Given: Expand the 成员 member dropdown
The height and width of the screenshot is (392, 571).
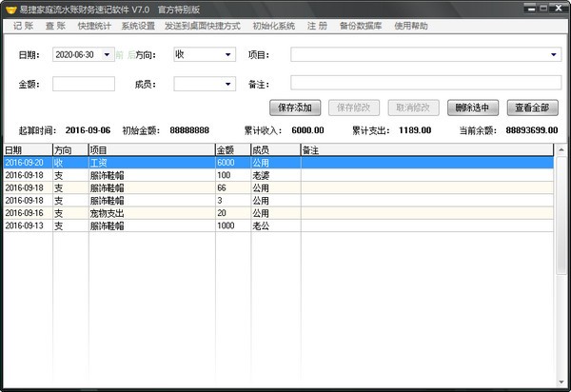Looking at the screenshot, I should [227, 84].
